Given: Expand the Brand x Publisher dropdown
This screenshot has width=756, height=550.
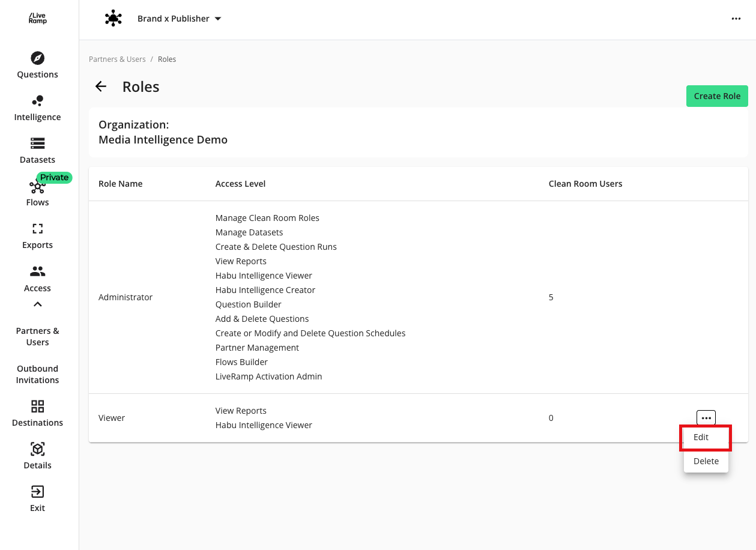Looking at the screenshot, I should [218, 19].
